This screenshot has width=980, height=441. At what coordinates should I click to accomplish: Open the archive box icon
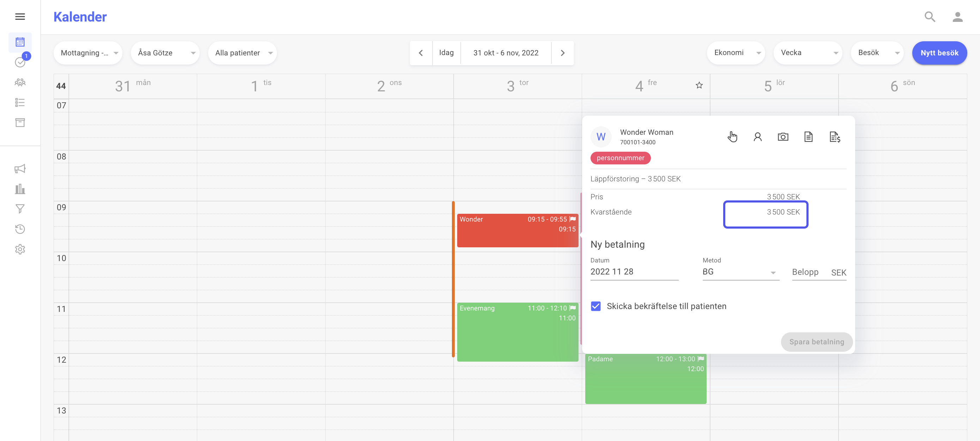tap(20, 122)
